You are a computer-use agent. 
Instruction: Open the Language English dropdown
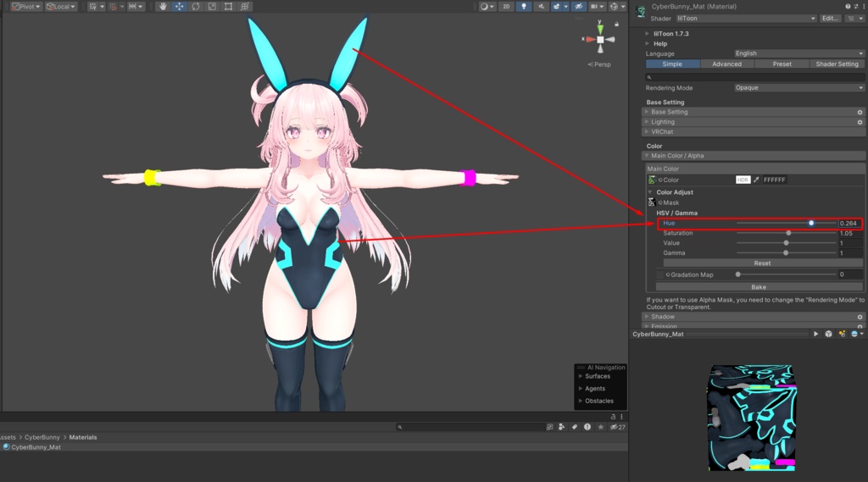click(x=799, y=53)
